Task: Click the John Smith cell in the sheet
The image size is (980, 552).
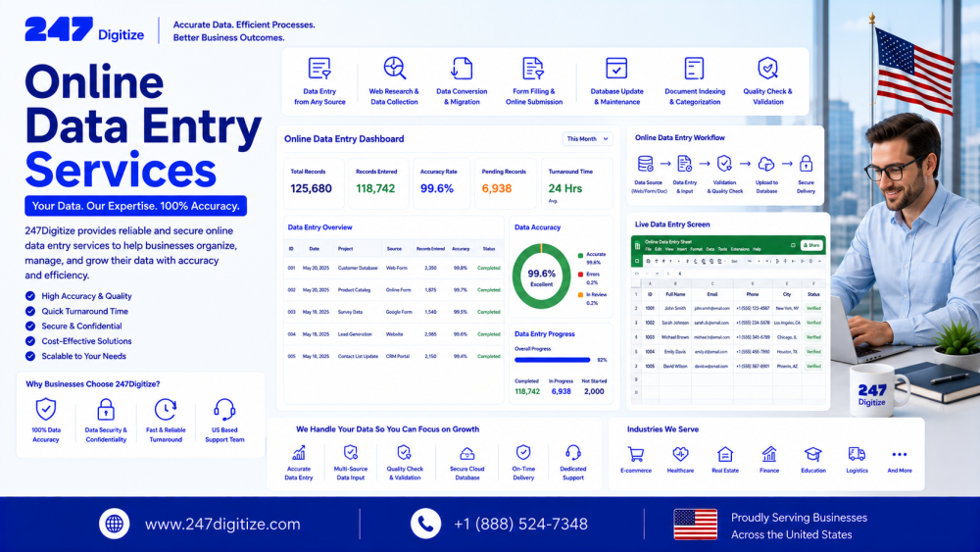Action: tap(675, 308)
